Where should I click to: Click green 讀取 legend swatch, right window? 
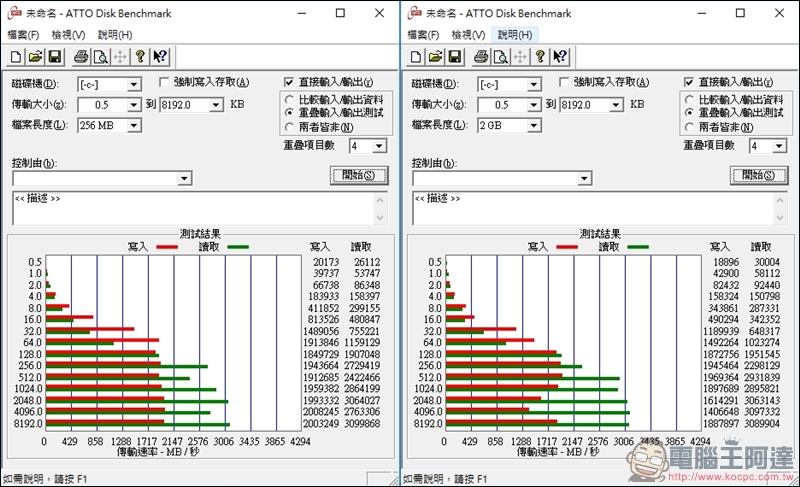[x=638, y=247]
